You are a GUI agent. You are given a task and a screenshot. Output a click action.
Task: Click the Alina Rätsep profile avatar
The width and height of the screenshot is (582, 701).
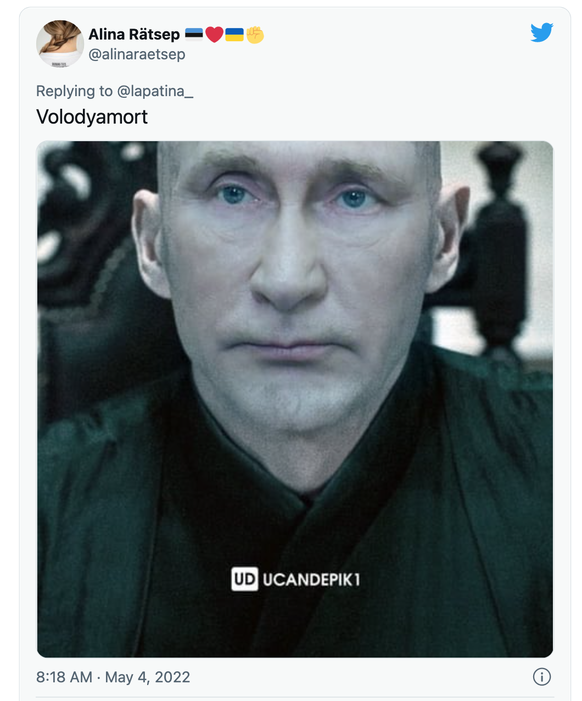60,43
